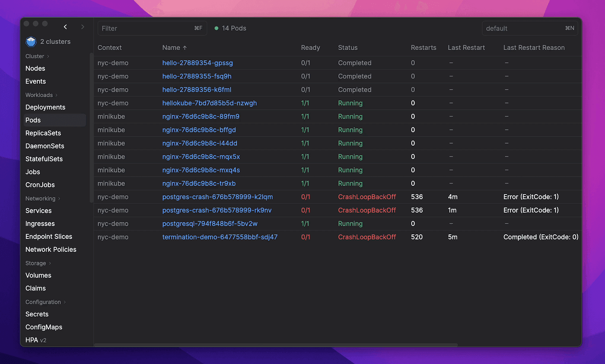This screenshot has height=364, width=605.
Task: Select HPA v2 in the sidebar
Action: 35,340
